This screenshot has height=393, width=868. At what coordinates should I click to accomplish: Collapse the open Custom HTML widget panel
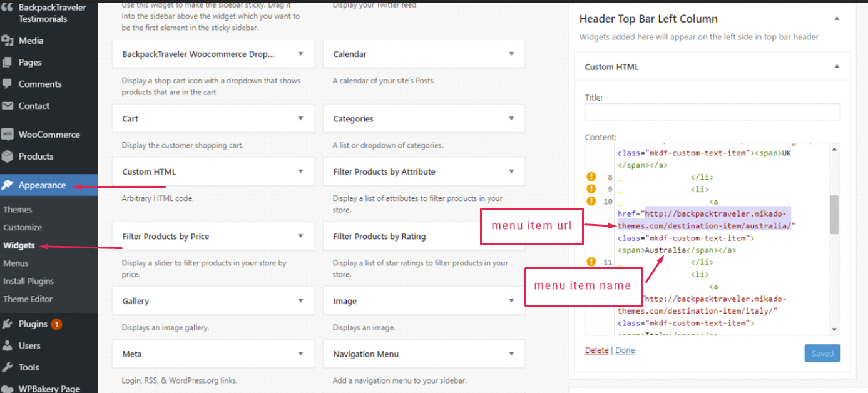point(837,66)
